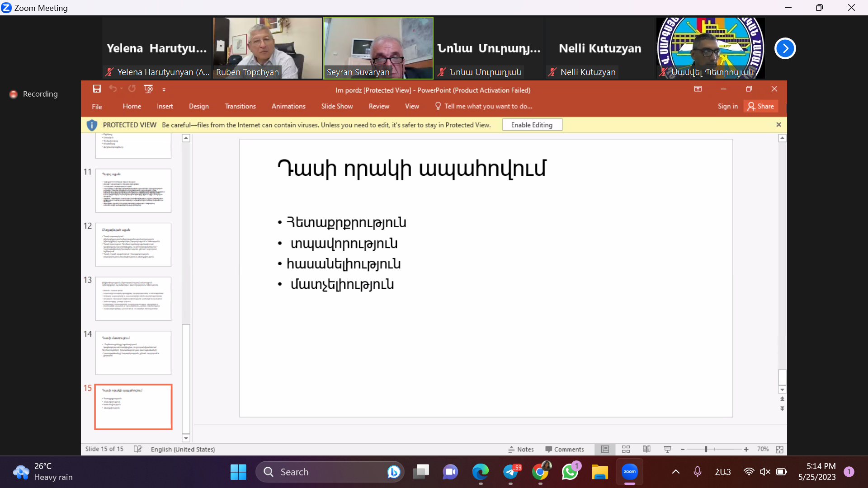Toggle the Notes pane
Screen dimensions: 868x488
521,449
